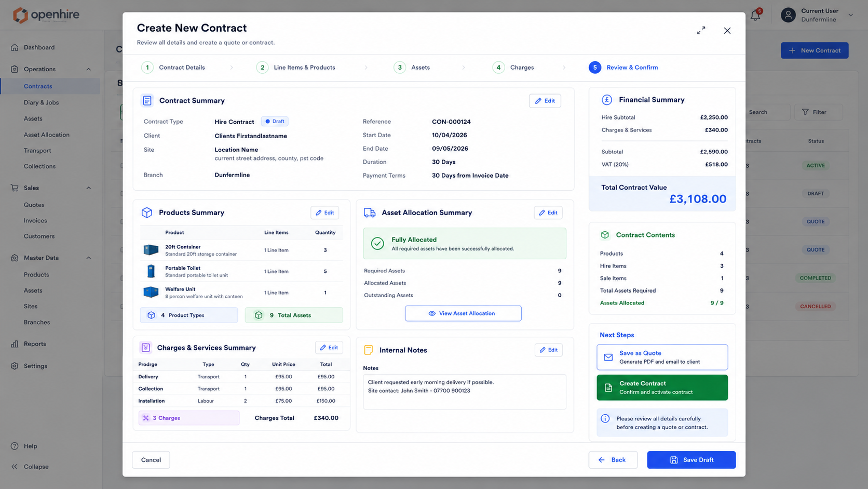Click the expand modal fullscreen icon
The width and height of the screenshot is (868, 489).
click(701, 31)
